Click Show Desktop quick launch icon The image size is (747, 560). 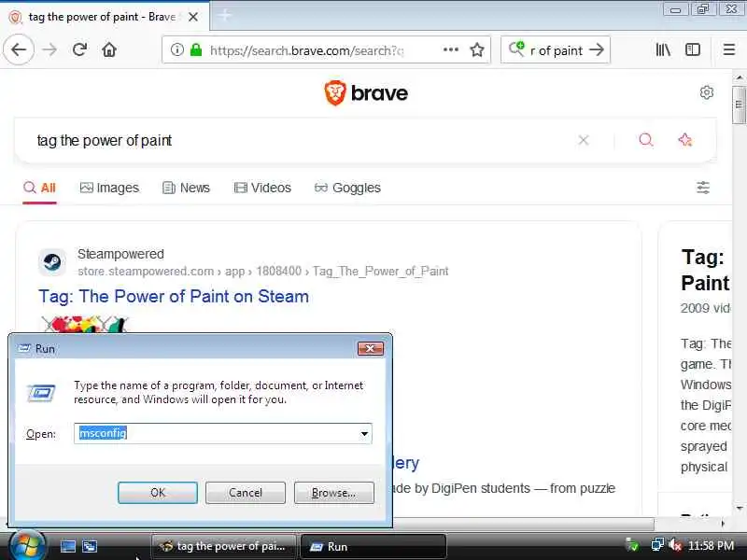(67, 546)
